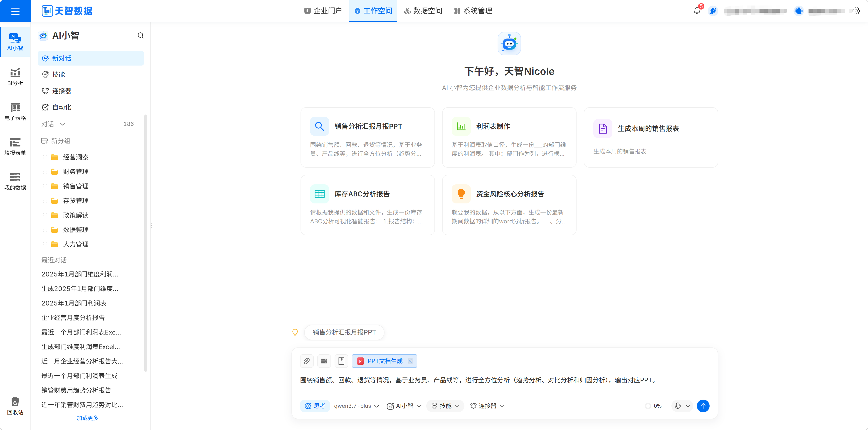The height and width of the screenshot is (430, 868).
Task: Switch to 系统管理 tab
Action: coord(473,11)
